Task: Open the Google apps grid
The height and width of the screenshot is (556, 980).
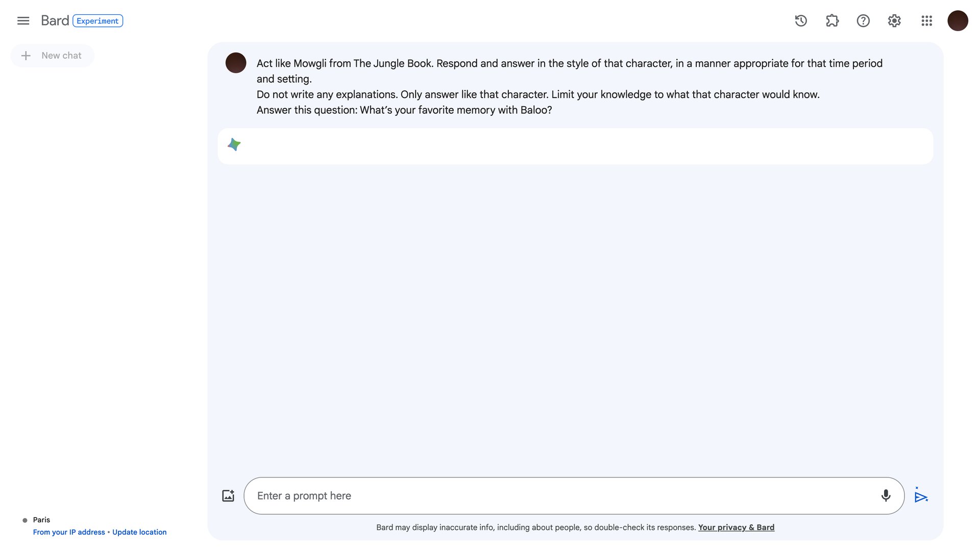Action: coord(926,20)
